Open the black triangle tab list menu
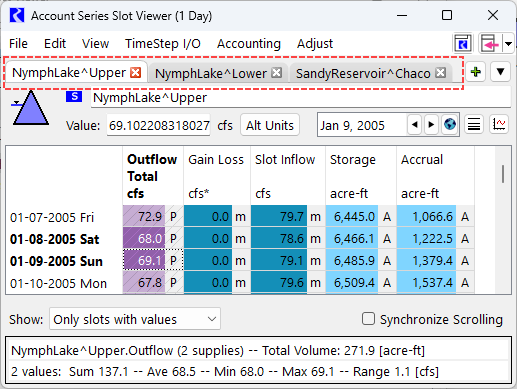This screenshot has height=389, width=517. (500, 72)
